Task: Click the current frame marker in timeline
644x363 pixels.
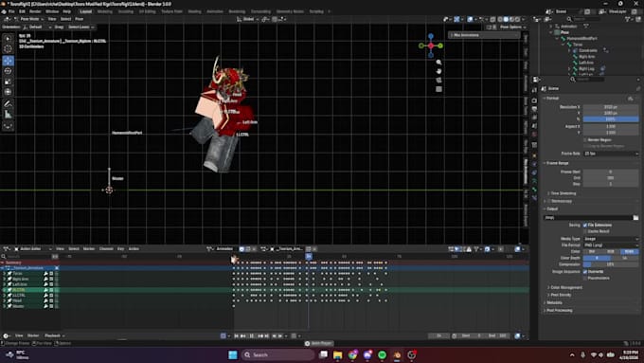Action: pyautogui.click(x=309, y=257)
